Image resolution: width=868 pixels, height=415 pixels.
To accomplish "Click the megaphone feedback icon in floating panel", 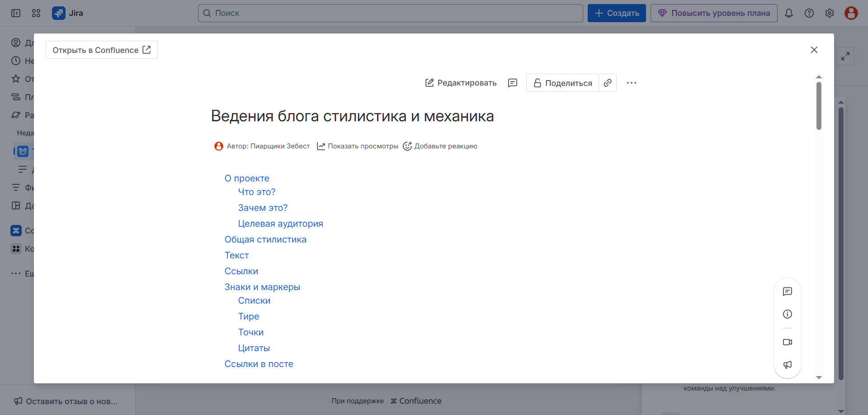I will 788,365.
